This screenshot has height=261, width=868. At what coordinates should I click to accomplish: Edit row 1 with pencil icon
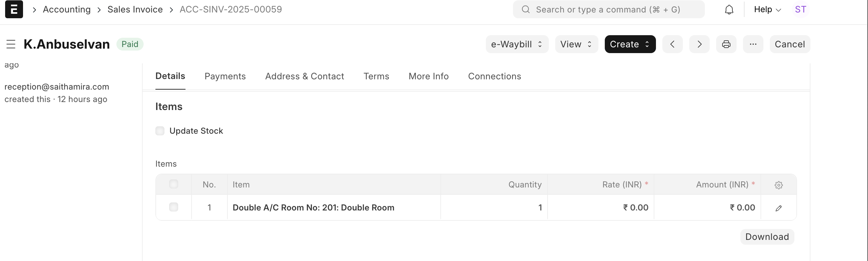(778, 208)
